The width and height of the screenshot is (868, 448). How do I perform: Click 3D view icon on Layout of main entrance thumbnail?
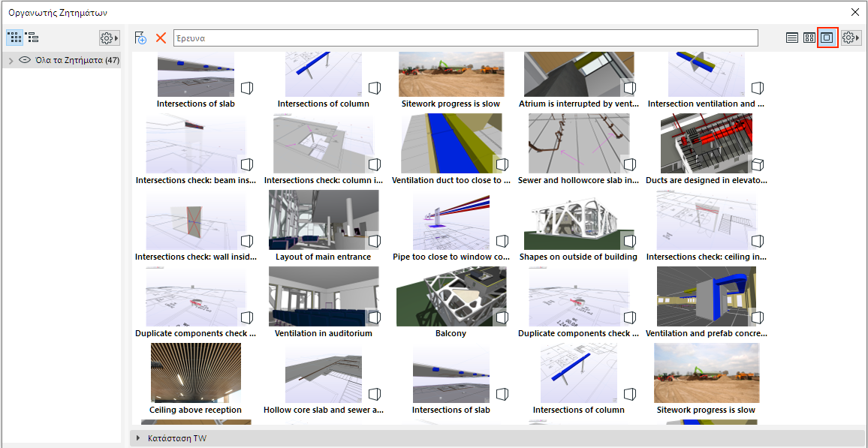[375, 241]
